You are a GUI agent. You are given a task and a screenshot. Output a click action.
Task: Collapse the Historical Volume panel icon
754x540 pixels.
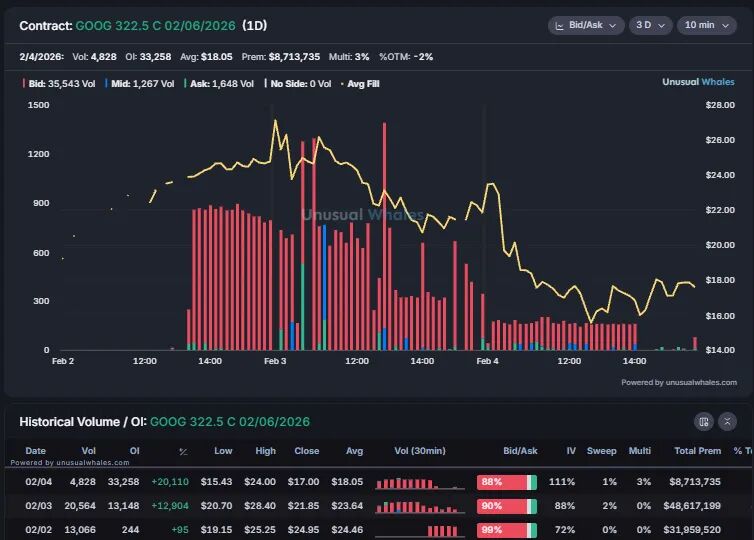click(x=728, y=422)
